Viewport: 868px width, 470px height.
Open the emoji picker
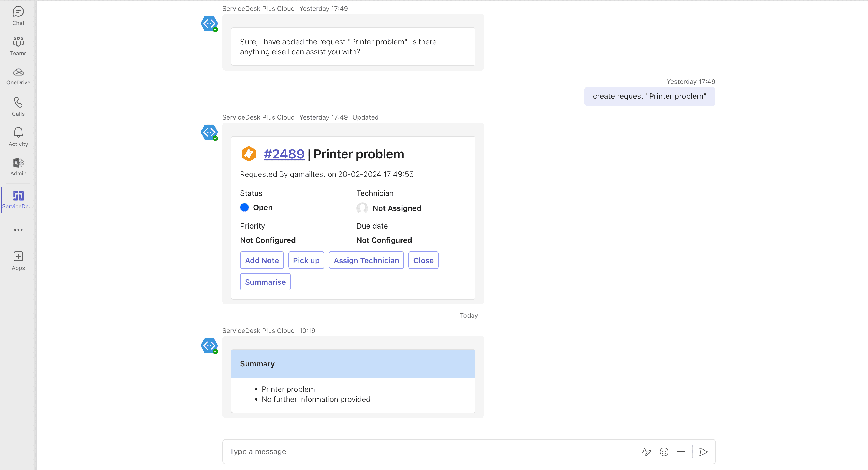coord(664,452)
